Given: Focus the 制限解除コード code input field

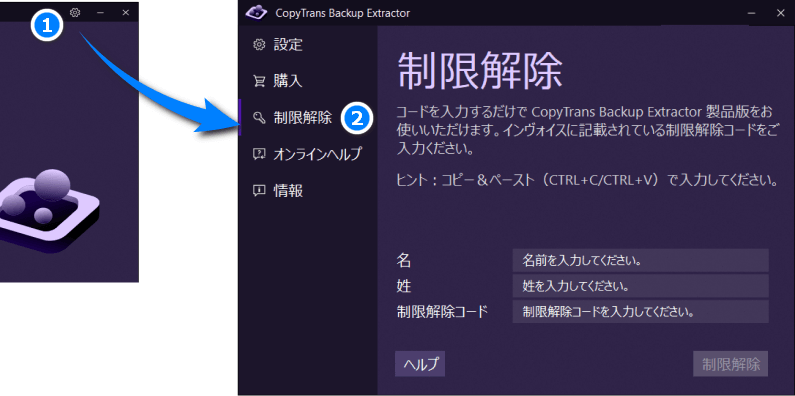Looking at the screenshot, I should (x=640, y=311).
